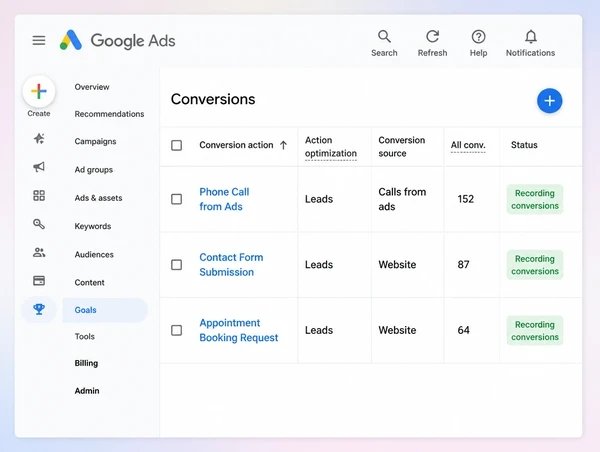600x452 pixels.
Task: Open Content in the sidebar
Action: 90,282
